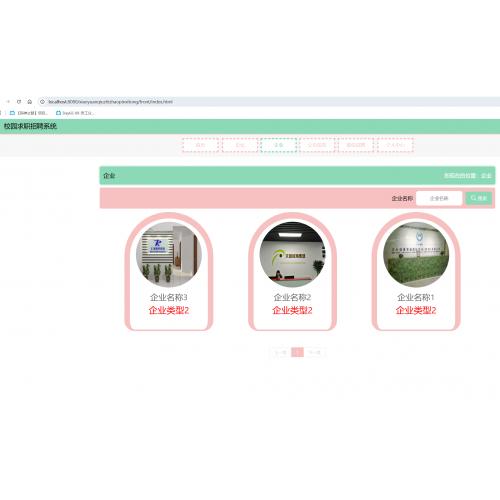500x500 pixels.
Task: Select the last dashed navigation tab
Action: [395, 145]
